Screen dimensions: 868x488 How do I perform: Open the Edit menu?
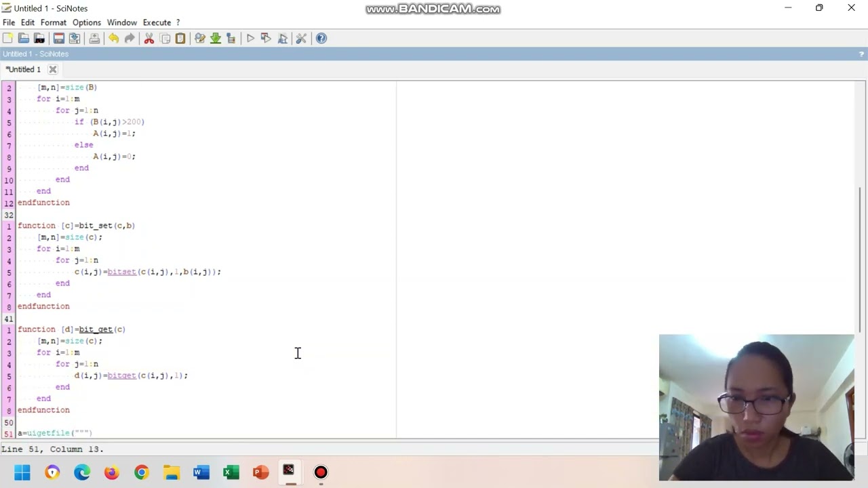click(x=28, y=22)
